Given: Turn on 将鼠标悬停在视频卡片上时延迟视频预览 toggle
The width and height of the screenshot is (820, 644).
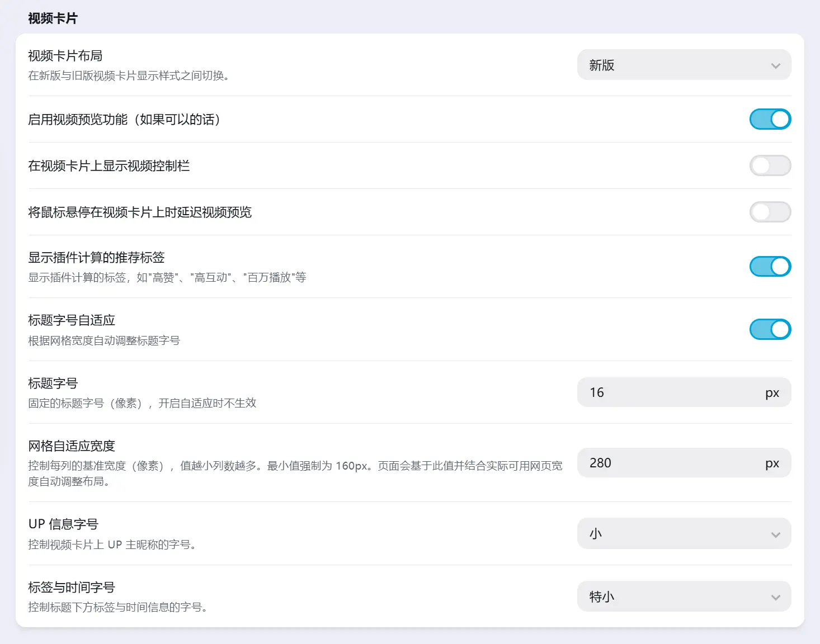Looking at the screenshot, I should click(770, 212).
